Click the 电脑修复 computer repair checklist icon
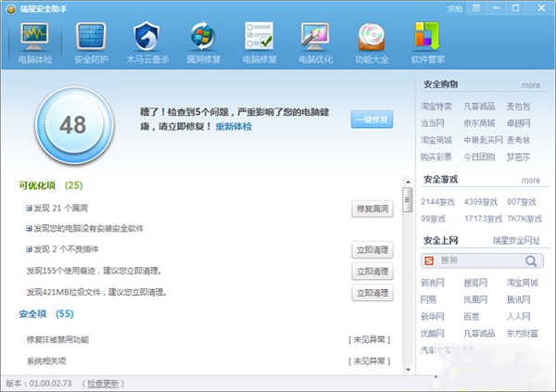This screenshot has height=392, width=556. tap(257, 40)
